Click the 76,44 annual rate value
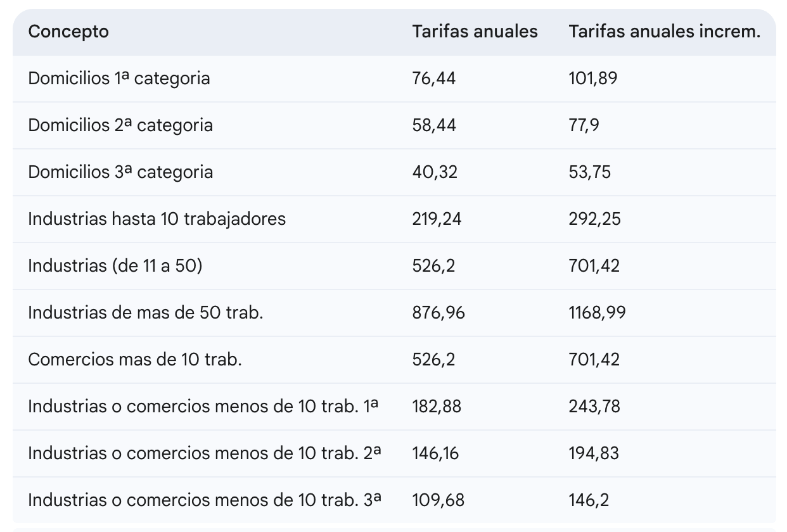 tap(434, 79)
